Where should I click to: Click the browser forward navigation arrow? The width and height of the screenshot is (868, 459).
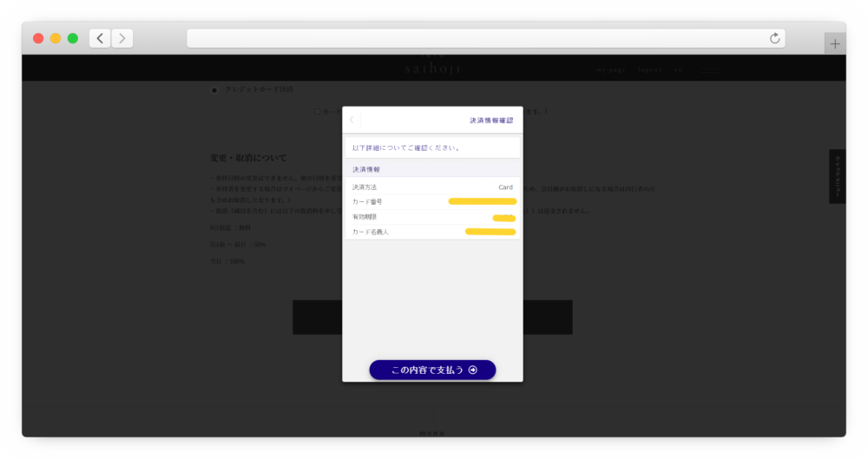tap(122, 38)
